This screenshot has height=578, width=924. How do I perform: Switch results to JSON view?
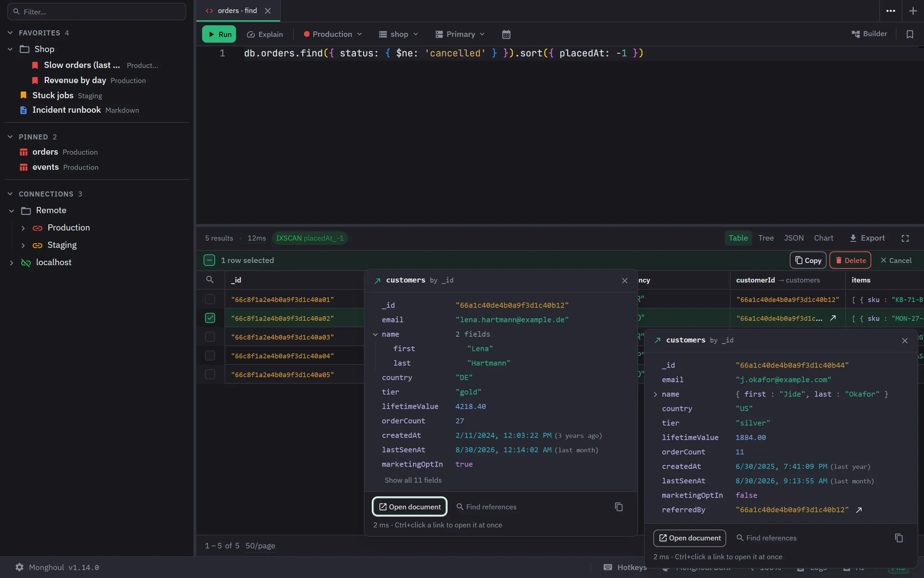[x=793, y=238]
